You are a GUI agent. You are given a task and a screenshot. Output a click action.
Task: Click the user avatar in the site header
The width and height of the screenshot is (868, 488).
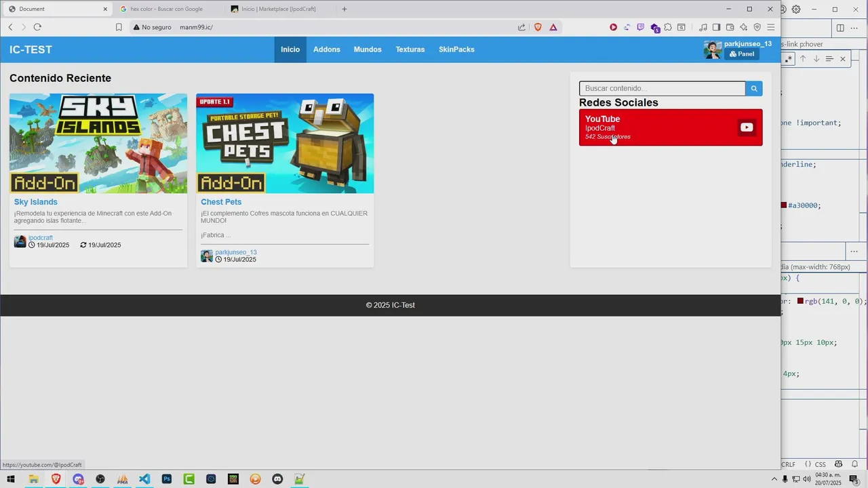pyautogui.click(x=713, y=49)
